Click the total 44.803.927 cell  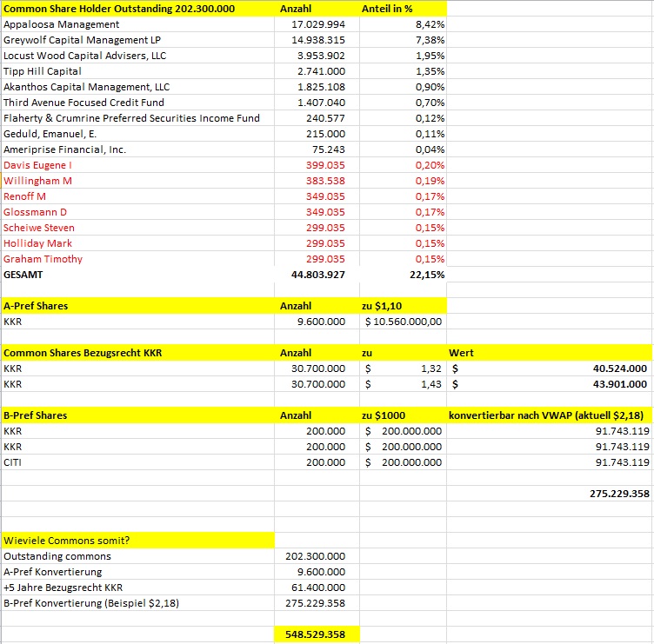[x=317, y=275]
